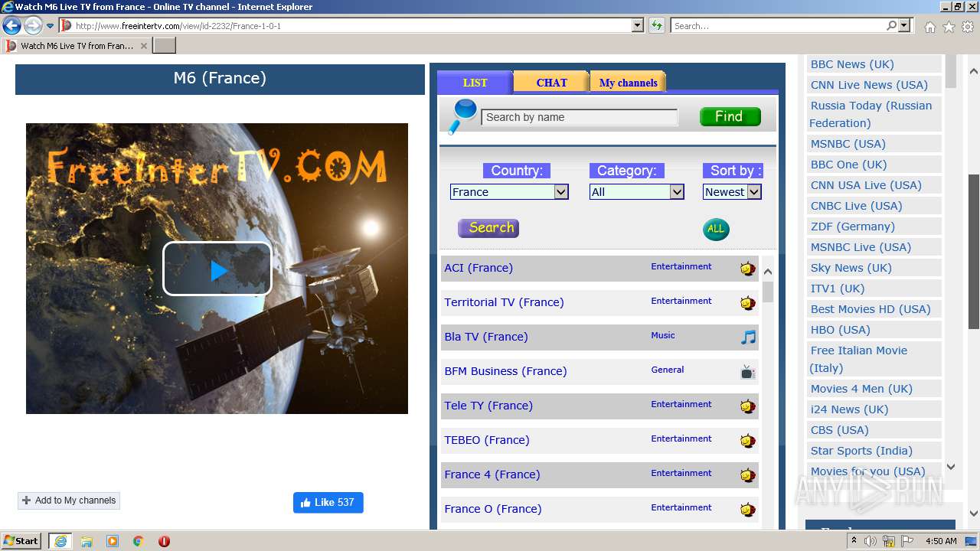The height and width of the screenshot is (551, 980).
Task: Open Chrome from the taskbar
Action: point(139,541)
